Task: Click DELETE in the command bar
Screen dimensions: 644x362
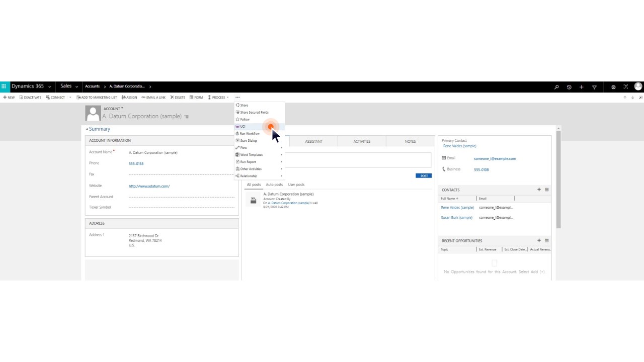Action: 178,98
